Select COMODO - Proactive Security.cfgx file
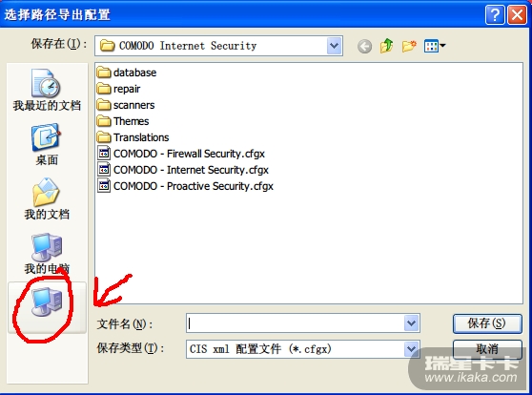 185,186
